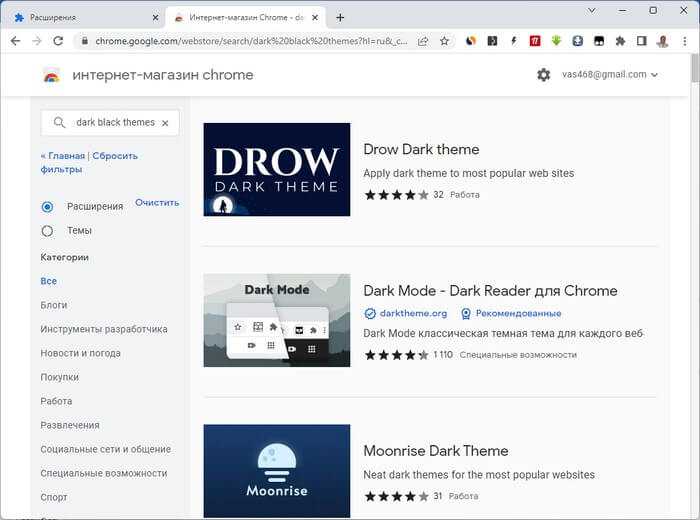Select the Развлечения category
The height and width of the screenshot is (520, 700).
tap(70, 425)
